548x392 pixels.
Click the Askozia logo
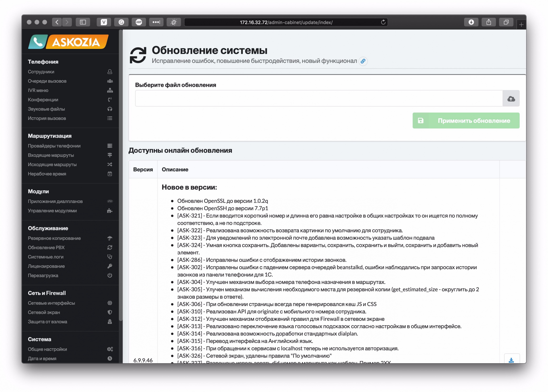(68, 42)
